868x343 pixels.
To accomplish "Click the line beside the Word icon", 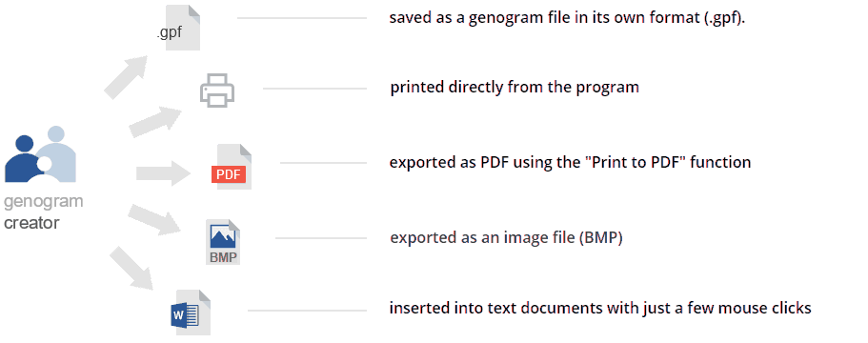I will (x=307, y=311).
